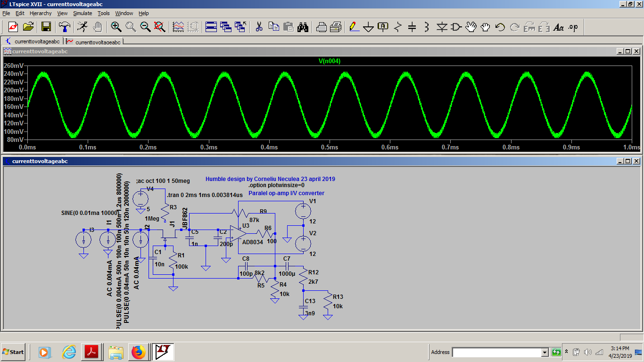
Task: Open the Simulate menu
Action: click(x=83, y=13)
